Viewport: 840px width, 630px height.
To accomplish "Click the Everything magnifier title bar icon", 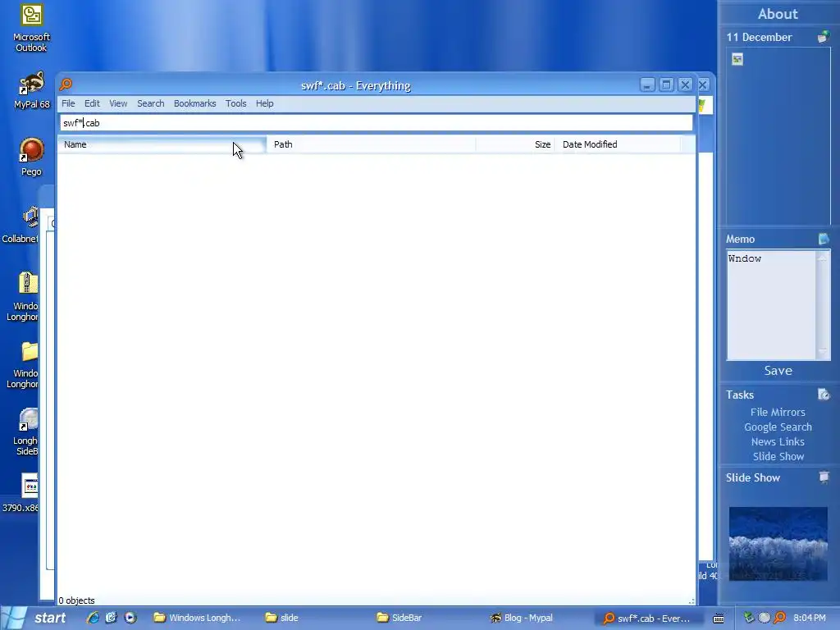I will (x=66, y=84).
